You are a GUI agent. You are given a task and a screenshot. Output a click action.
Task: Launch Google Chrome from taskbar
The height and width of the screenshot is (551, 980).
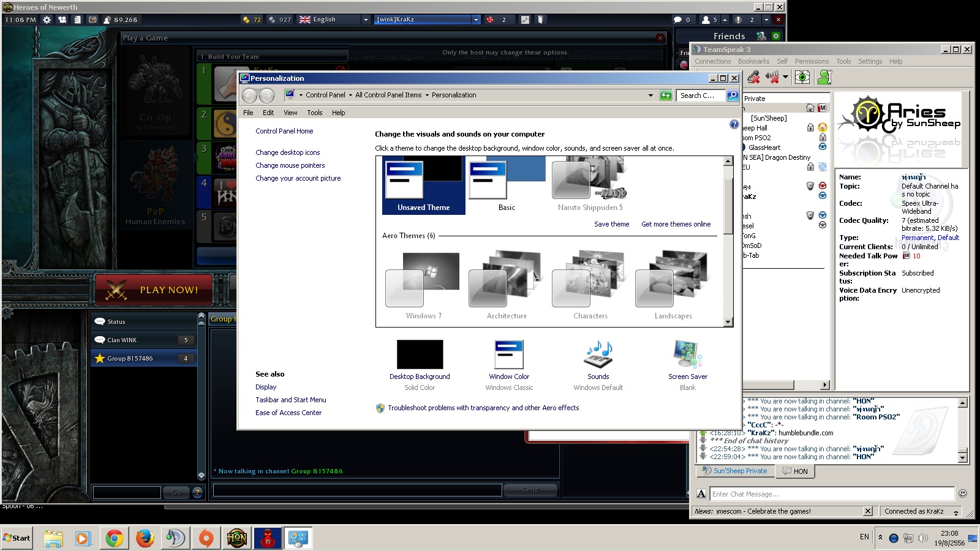click(x=115, y=538)
